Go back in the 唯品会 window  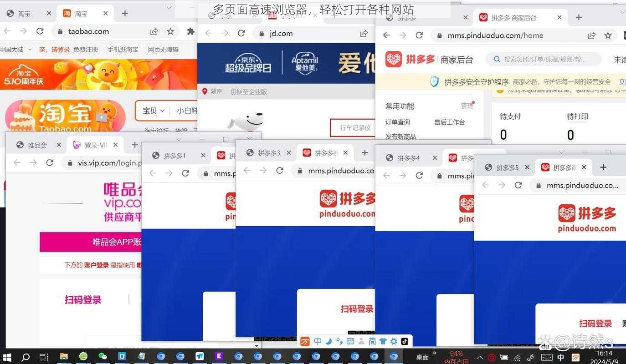pyautogui.click(x=17, y=162)
